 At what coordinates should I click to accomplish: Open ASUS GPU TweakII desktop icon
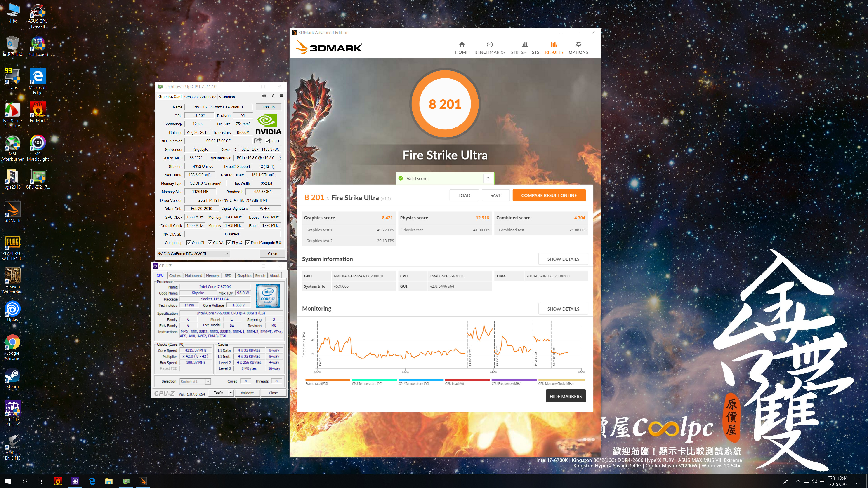tap(38, 16)
